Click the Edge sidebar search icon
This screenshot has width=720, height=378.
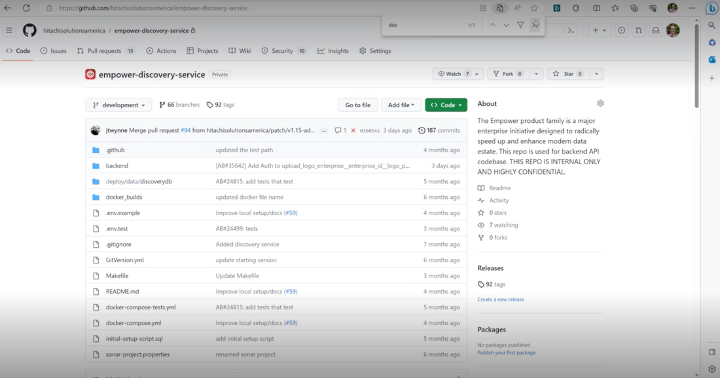(x=712, y=25)
